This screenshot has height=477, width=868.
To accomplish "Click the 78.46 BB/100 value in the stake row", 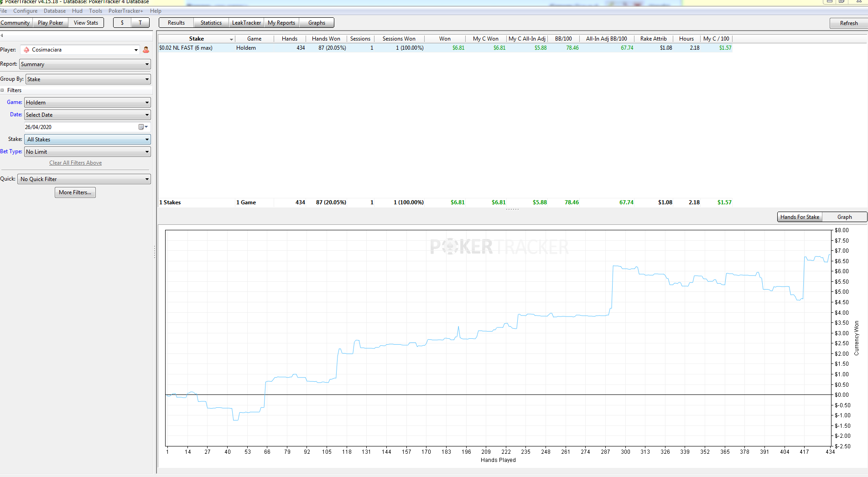I will (572, 48).
